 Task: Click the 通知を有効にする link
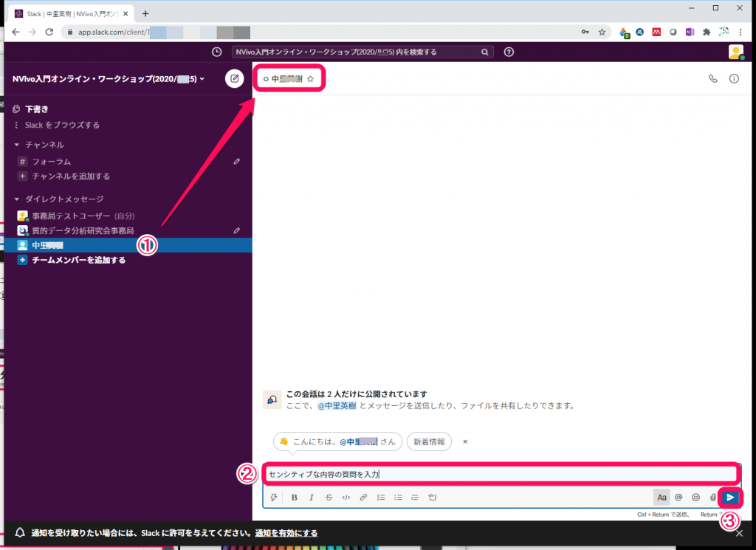(286, 533)
